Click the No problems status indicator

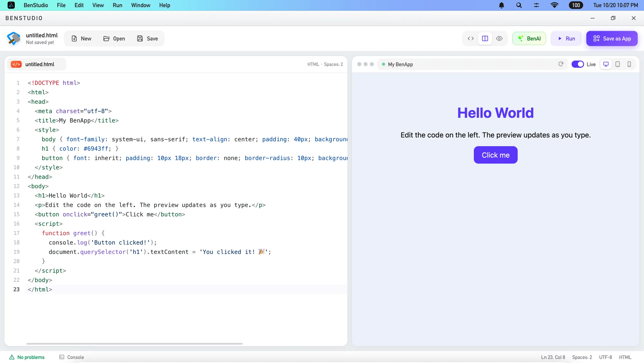click(27, 357)
